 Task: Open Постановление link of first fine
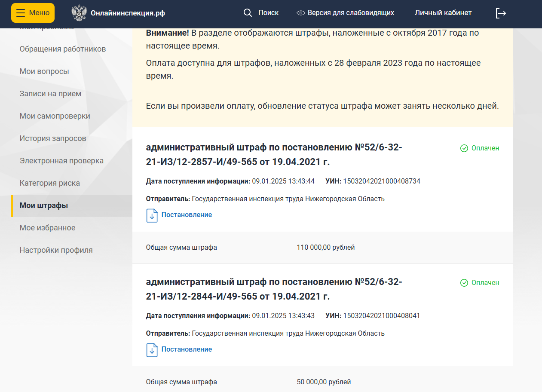tap(187, 215)
